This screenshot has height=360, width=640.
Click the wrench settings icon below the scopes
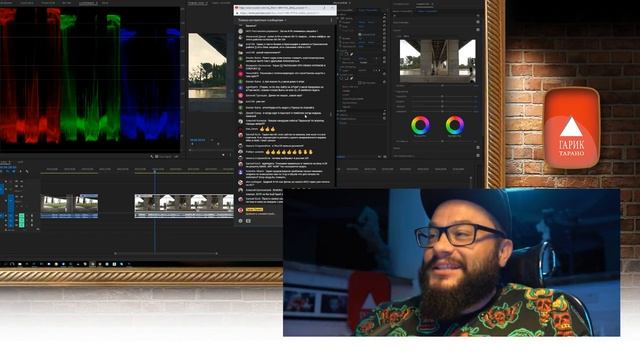[152, 156]
